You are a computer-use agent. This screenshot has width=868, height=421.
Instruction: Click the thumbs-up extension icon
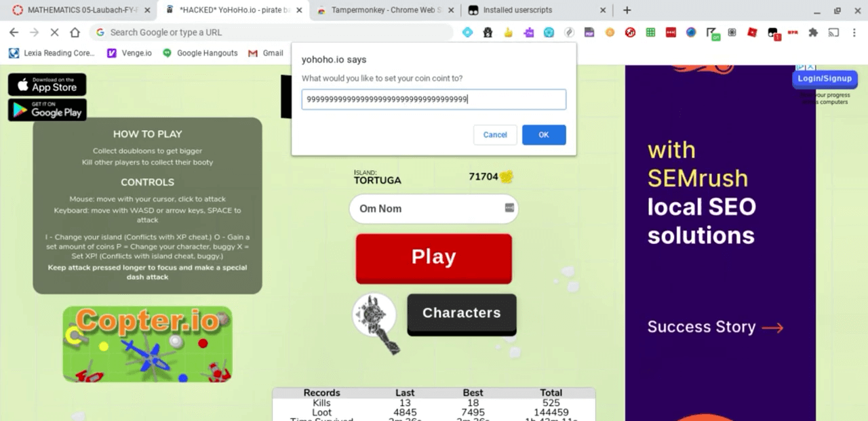(x=508, y=32)
